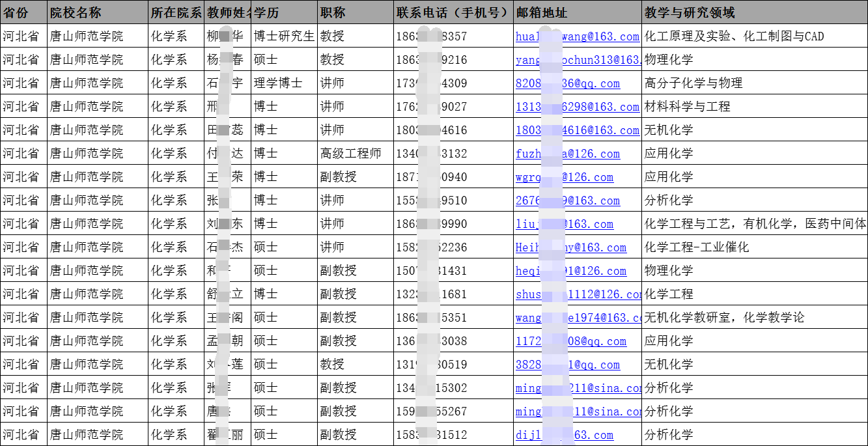Open the wang...e1974@163.com email link

click(576, 318)
